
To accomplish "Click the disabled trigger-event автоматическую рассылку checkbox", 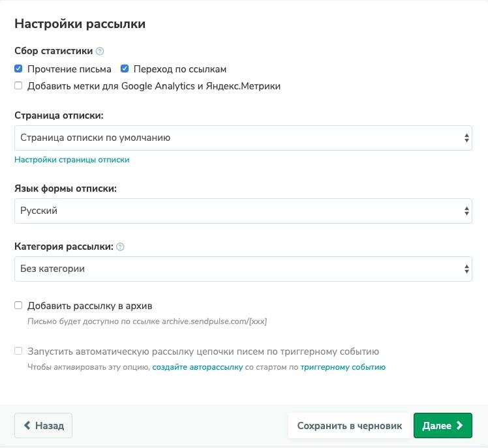I will coord(18,351).
